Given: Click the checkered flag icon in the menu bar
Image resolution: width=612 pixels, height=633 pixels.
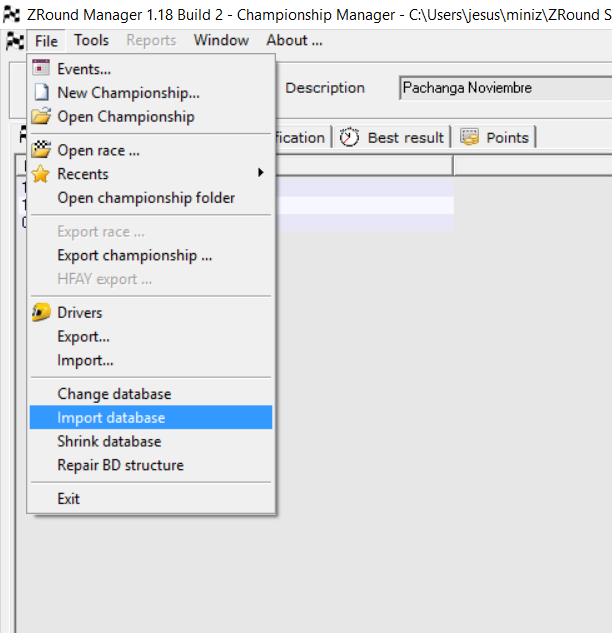Looking at the screenshot, I should [x=15, y=41].
